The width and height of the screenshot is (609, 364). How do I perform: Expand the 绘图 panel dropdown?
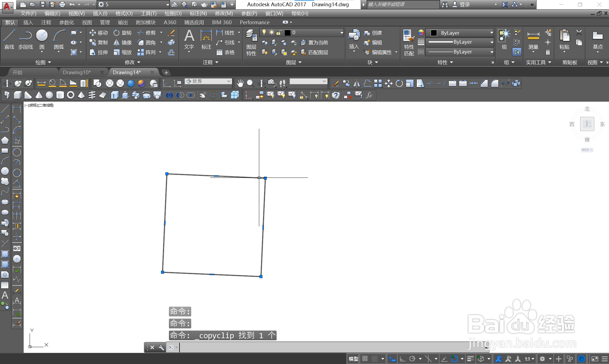tap(43, 62)
